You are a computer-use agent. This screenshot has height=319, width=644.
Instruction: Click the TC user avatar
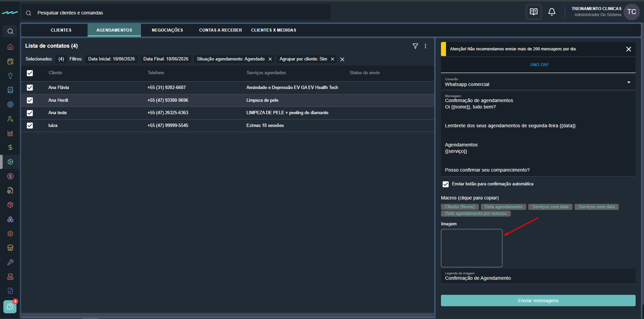632,12
